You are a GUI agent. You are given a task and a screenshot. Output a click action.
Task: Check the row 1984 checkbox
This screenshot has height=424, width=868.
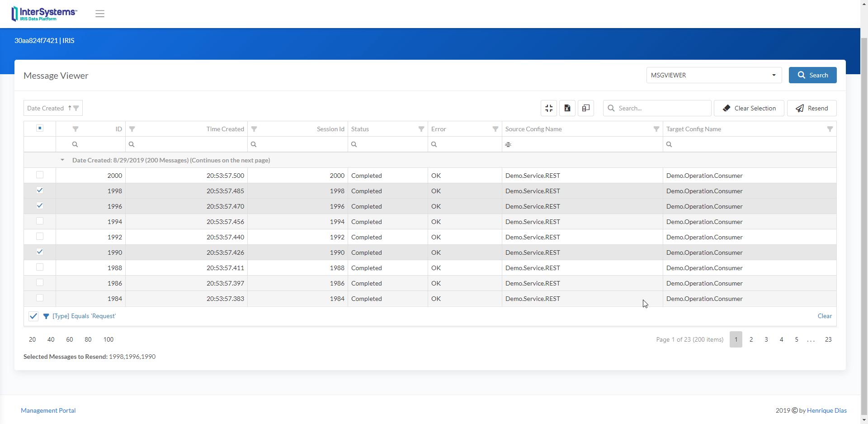[x=40, y=298]
